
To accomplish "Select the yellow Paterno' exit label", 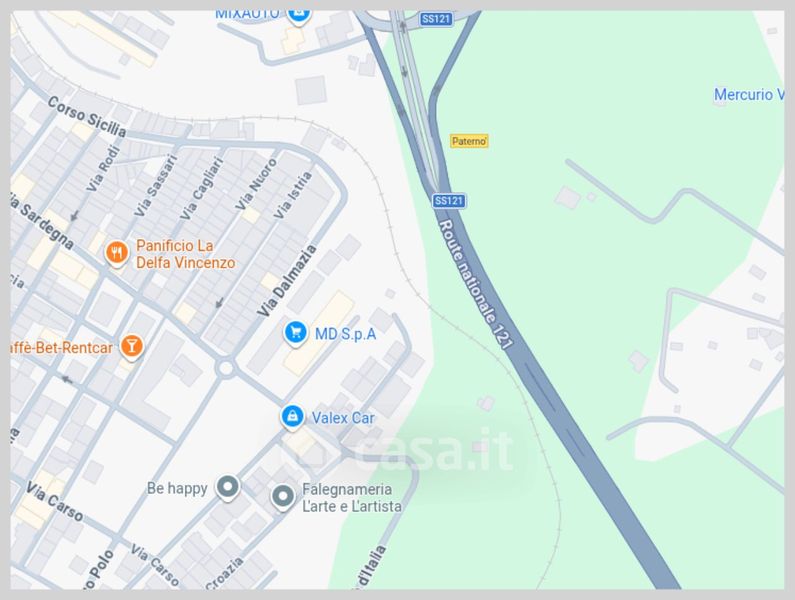I will click(x=469, y=141).
